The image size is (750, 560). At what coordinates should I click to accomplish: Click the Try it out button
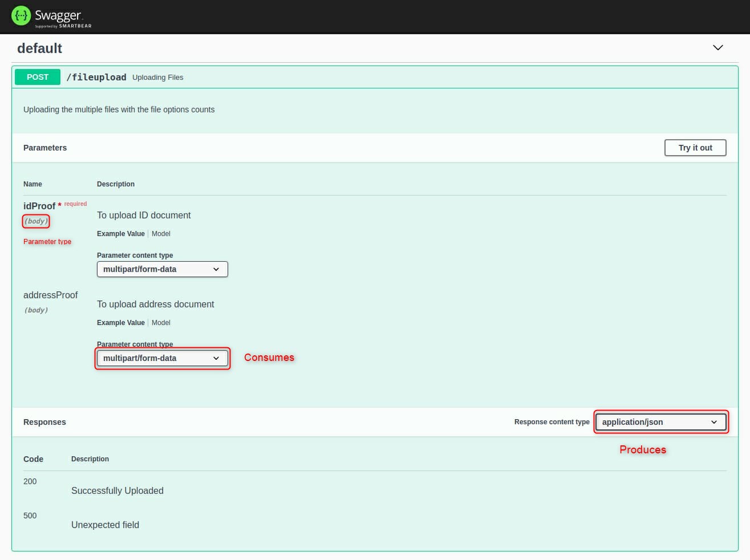click(695, 148)
